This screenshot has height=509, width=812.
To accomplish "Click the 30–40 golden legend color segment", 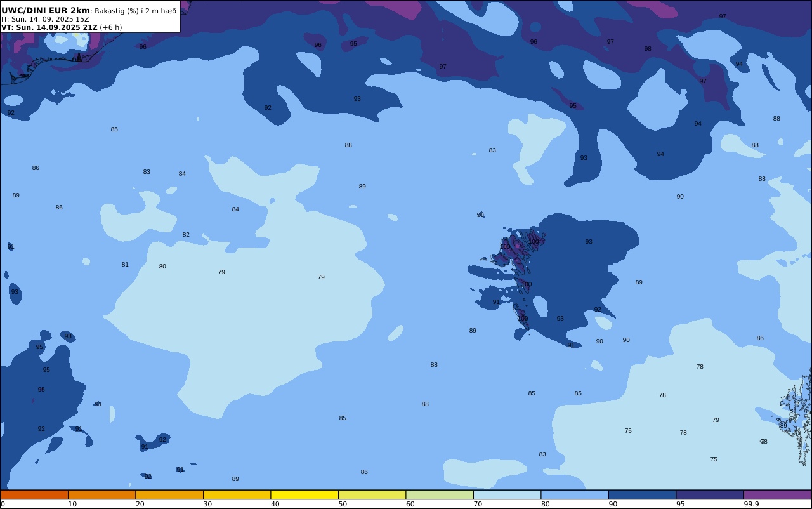I will (237, 494).
